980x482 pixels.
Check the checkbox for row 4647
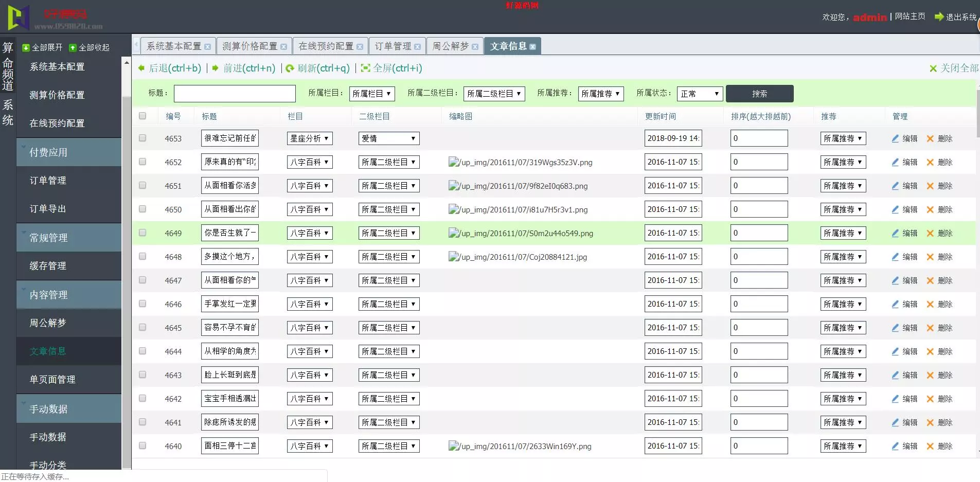point(142,280)
